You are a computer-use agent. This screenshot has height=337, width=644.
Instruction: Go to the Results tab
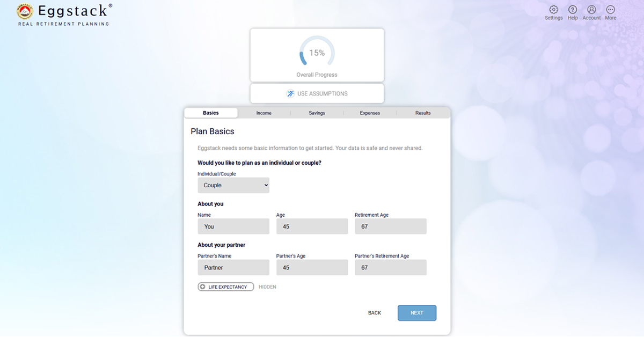point(423,113)
